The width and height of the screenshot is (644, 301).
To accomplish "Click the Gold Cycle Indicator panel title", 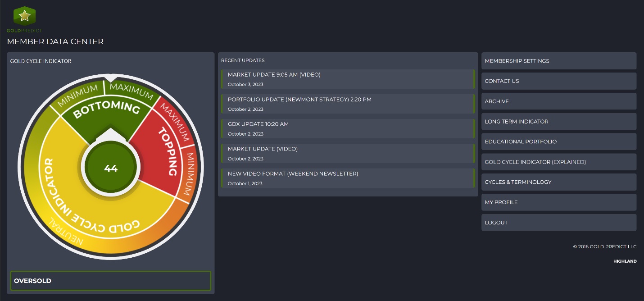I will 41,61.
